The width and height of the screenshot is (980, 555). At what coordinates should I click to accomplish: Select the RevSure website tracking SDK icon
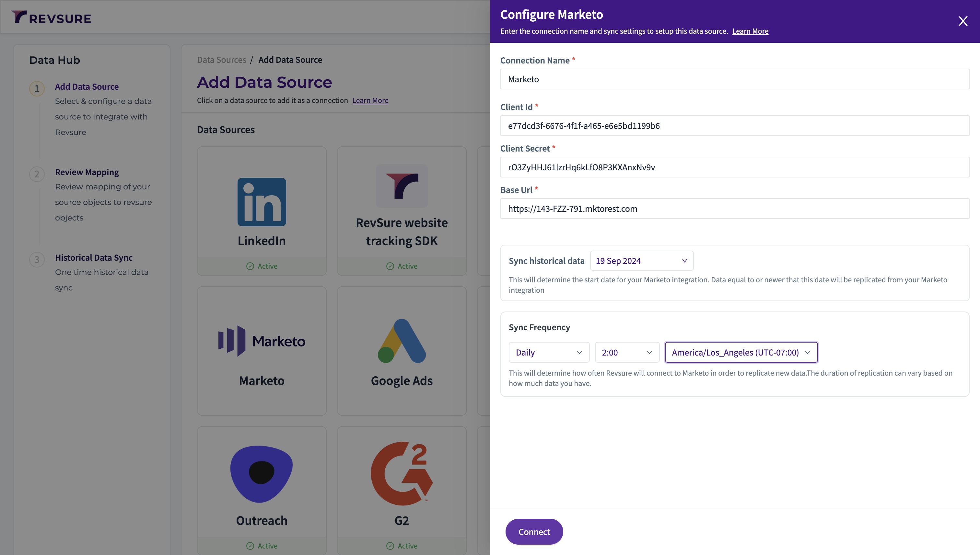pos(402,186)
